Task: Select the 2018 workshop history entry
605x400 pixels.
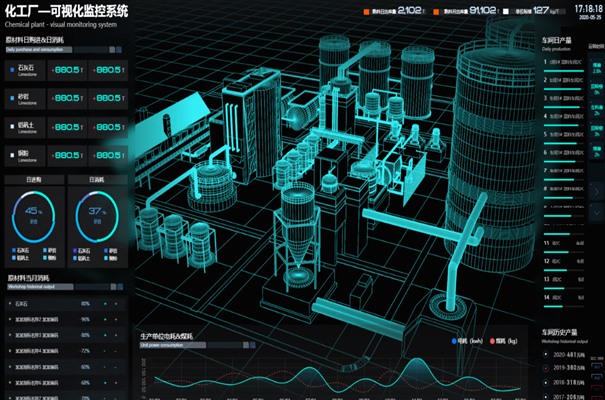Action: click(x=564, y=382)
